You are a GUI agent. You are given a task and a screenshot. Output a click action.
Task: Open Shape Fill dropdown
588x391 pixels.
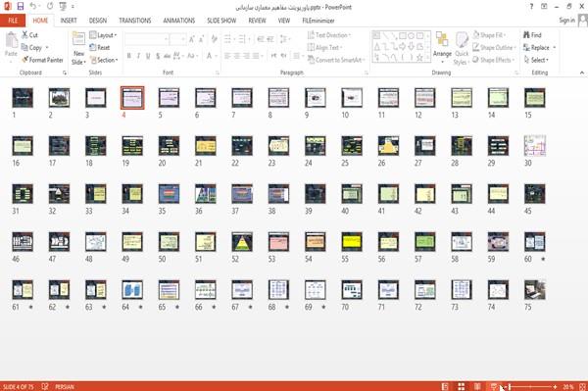(x=489, y=35)
